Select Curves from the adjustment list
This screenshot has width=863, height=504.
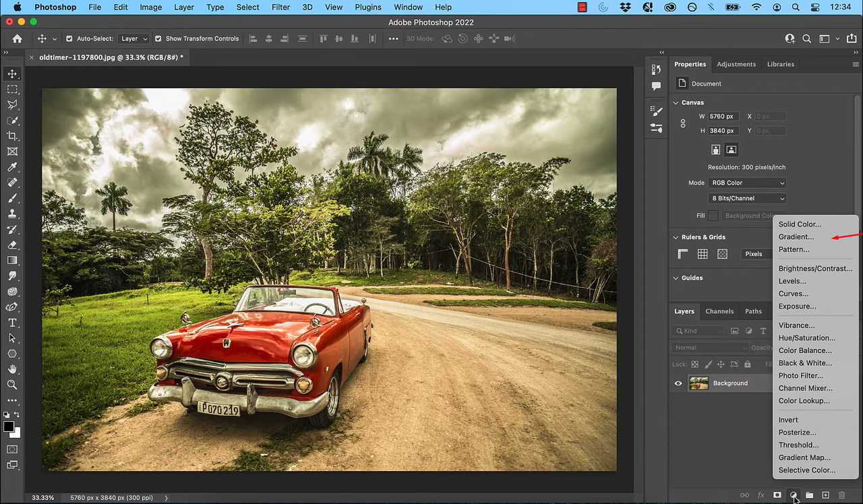click(794, 293)
